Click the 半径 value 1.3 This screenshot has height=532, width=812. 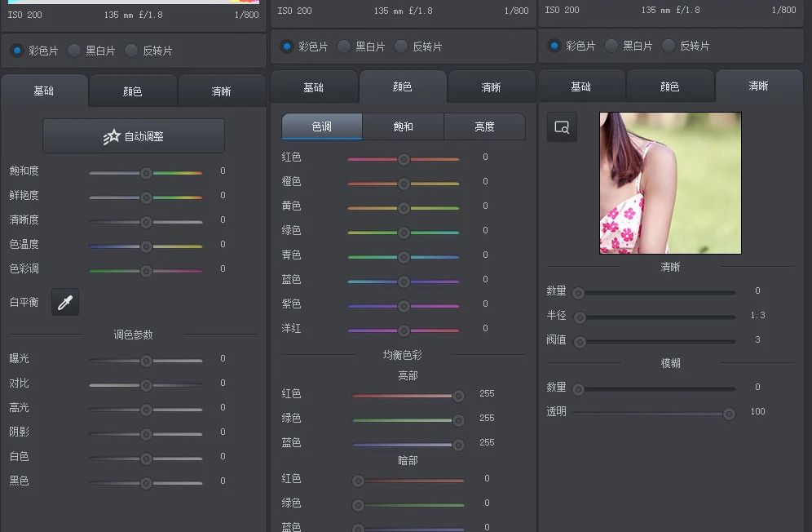click(x=757, y=315)
